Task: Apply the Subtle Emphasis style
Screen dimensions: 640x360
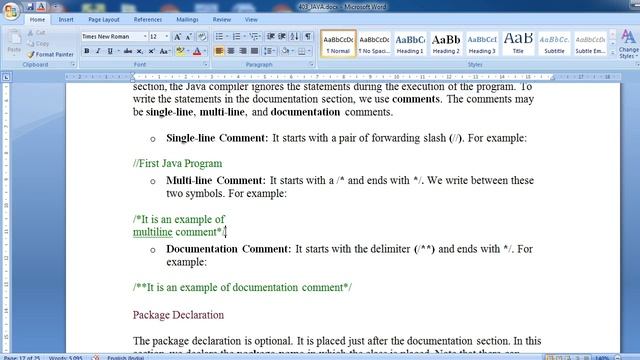Action: 590,43
